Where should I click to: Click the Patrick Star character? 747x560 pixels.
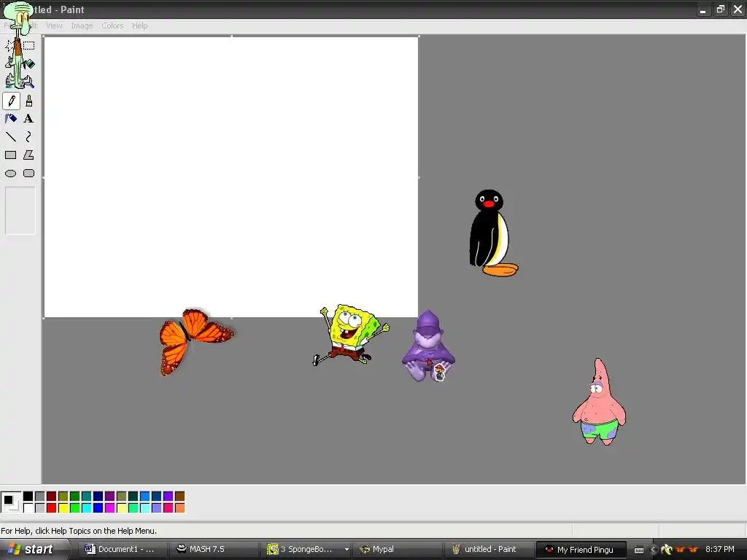pos(599,402)
